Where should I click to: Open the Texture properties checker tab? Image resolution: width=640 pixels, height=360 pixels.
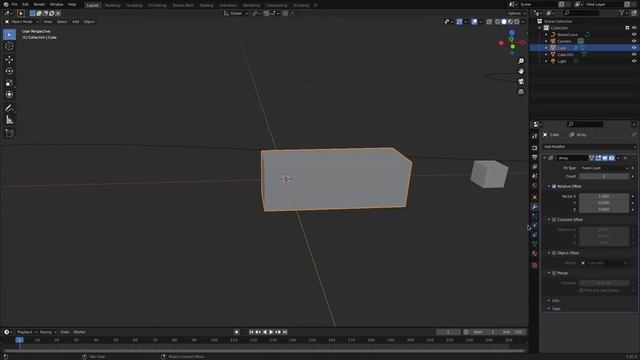[x=535, y=265]
